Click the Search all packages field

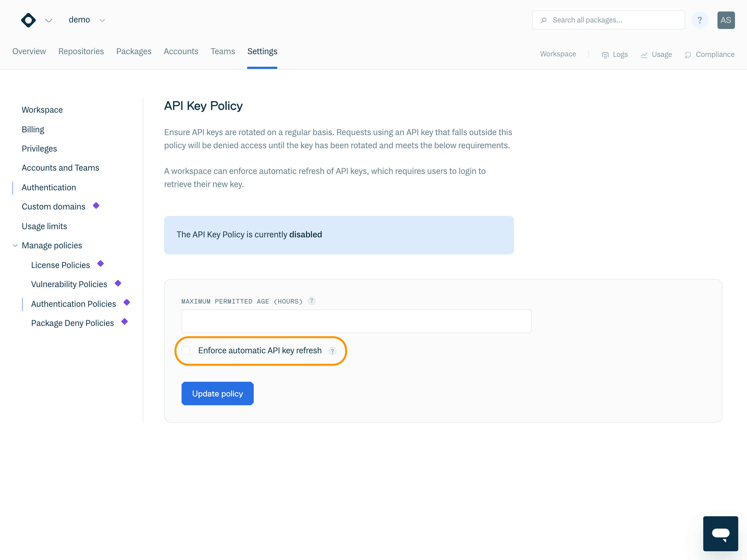pyautogui.click(x=608, y=20)
